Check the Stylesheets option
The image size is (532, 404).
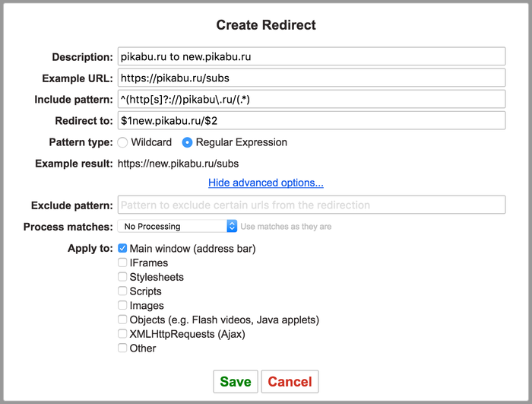pos(122,277)
